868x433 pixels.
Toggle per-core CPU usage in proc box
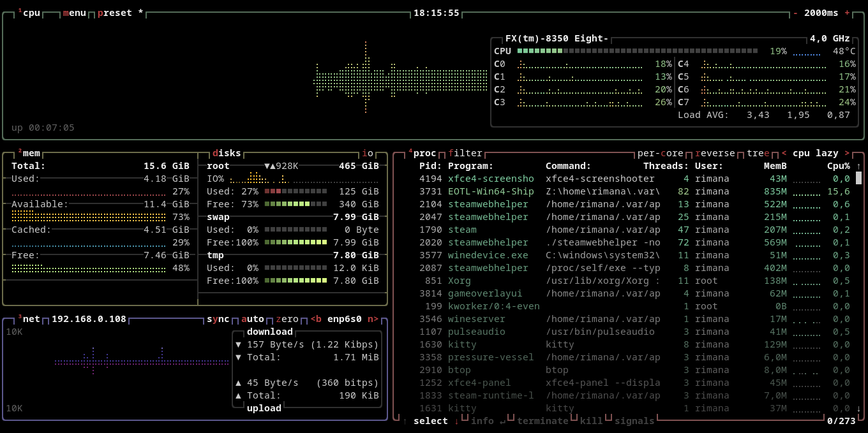[660, 153]
